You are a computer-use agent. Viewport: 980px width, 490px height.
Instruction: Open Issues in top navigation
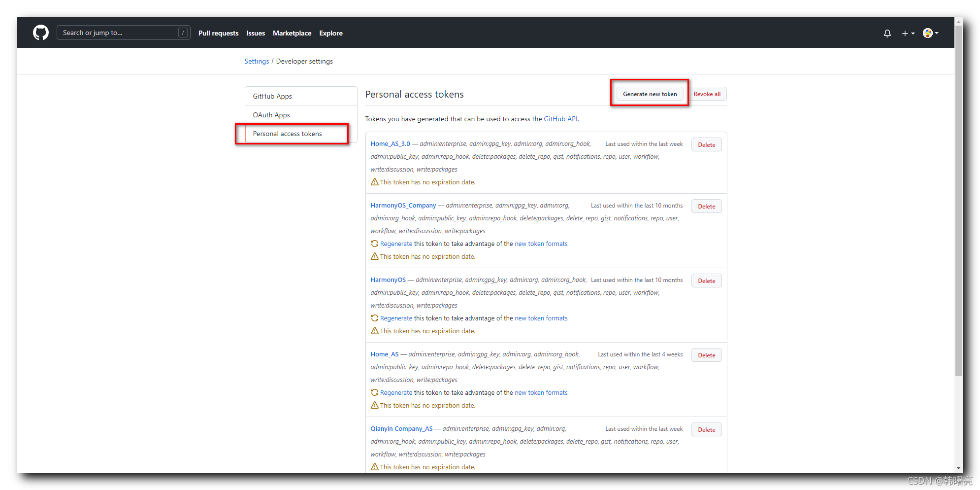click(256, 33)
